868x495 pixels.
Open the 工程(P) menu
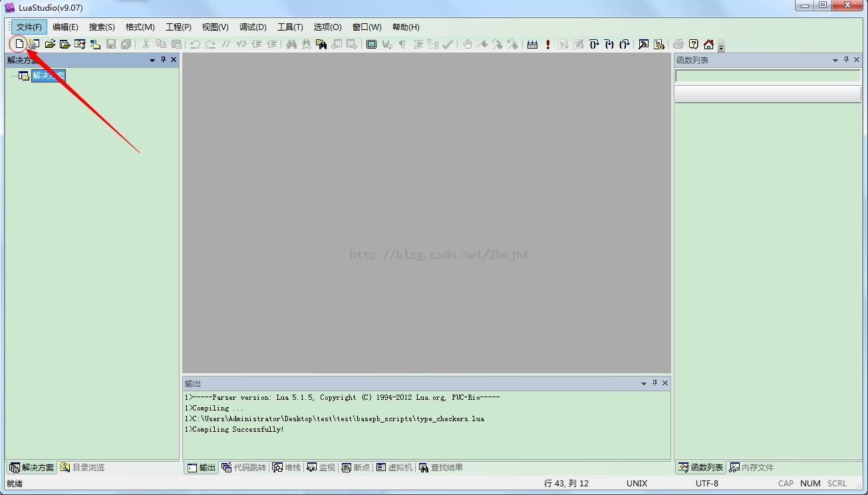point(178,27)
